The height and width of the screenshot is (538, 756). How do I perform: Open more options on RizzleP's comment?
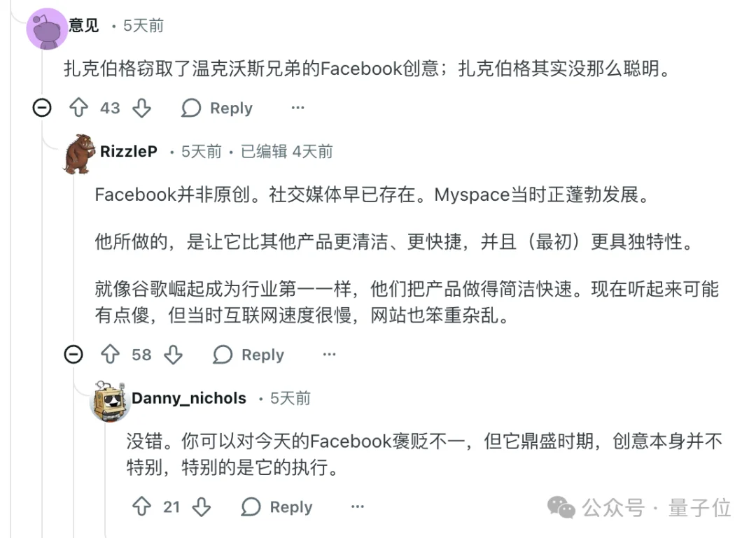(329, 355)
